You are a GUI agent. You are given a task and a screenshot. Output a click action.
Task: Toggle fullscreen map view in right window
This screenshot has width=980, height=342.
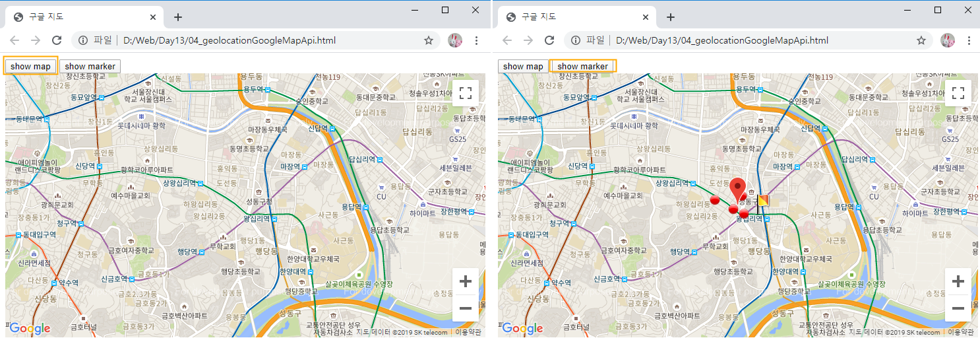tap(958, 92)
